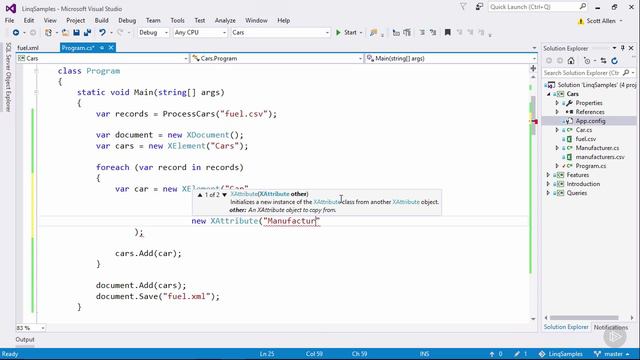Click the comment out lines icon
The width and height of the screenshot is (640, 360).
click(x=422, y=32)
